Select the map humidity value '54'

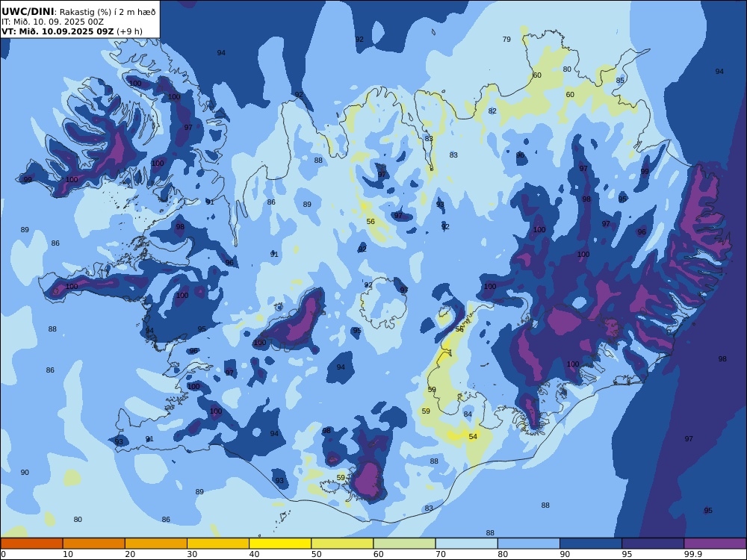(x=473, y=437)
